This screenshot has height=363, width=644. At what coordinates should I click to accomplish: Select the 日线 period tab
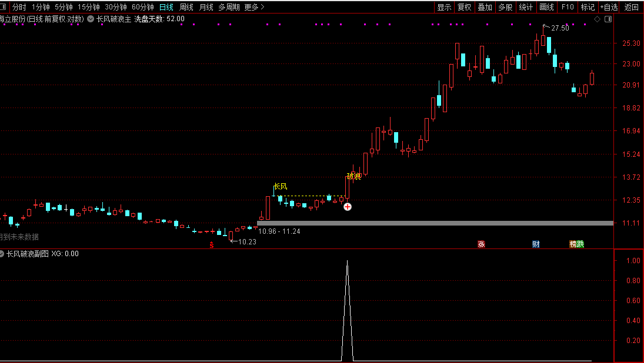pyautogui.click(x=166, y=7)
